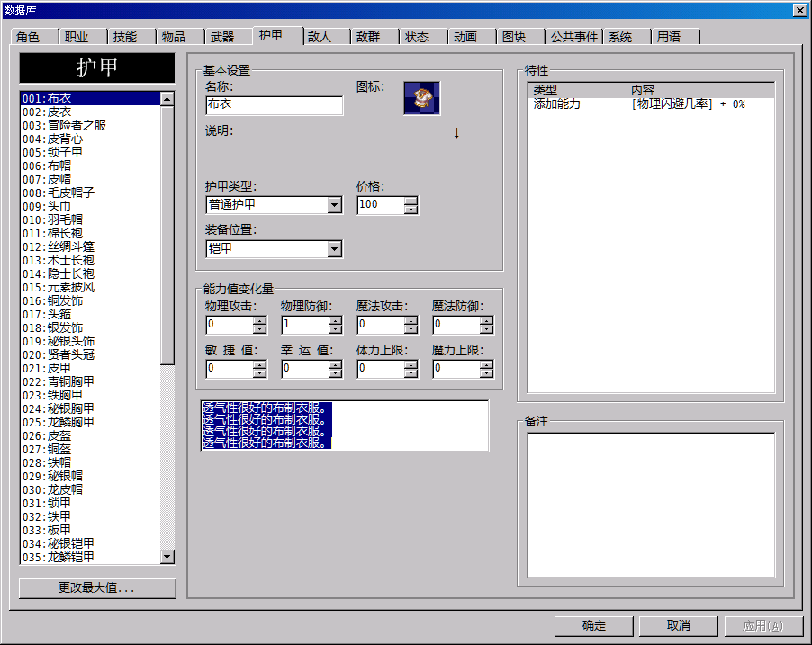Select 019:秘银头饰 in the list
The height and width of the screenshot is (645, 812).
(x=91, y=341)
